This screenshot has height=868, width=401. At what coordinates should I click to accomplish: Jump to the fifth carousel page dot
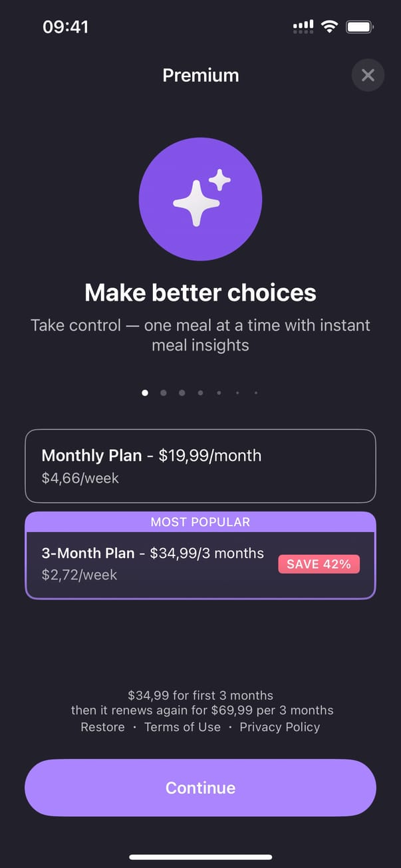[219, 393]
